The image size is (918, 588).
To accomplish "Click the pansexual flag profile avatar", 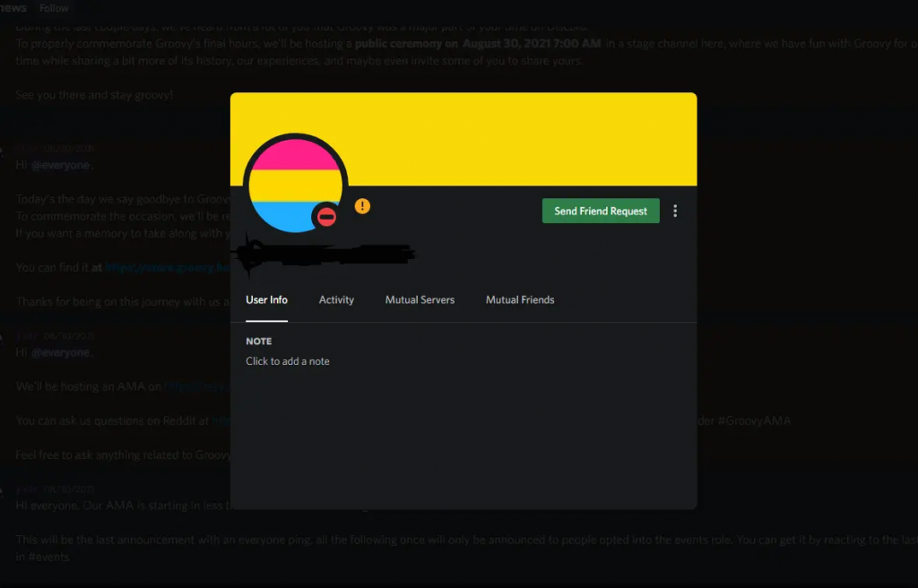I will (296, 186).
